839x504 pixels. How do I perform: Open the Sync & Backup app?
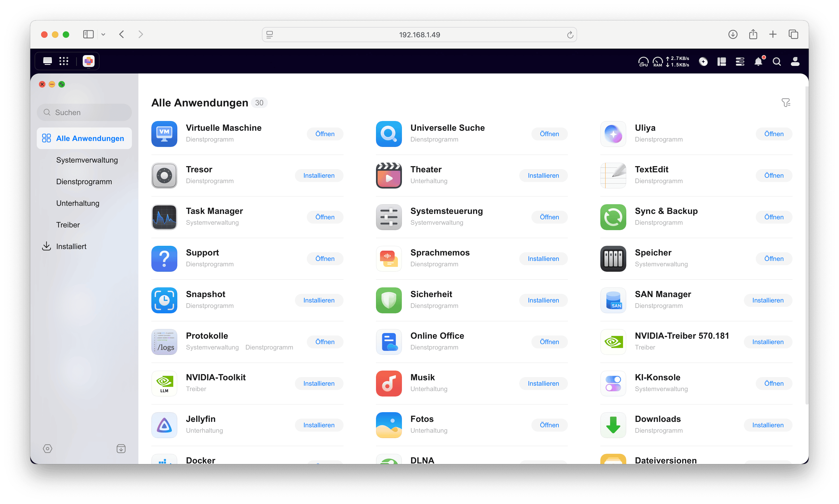click(773, 217)
